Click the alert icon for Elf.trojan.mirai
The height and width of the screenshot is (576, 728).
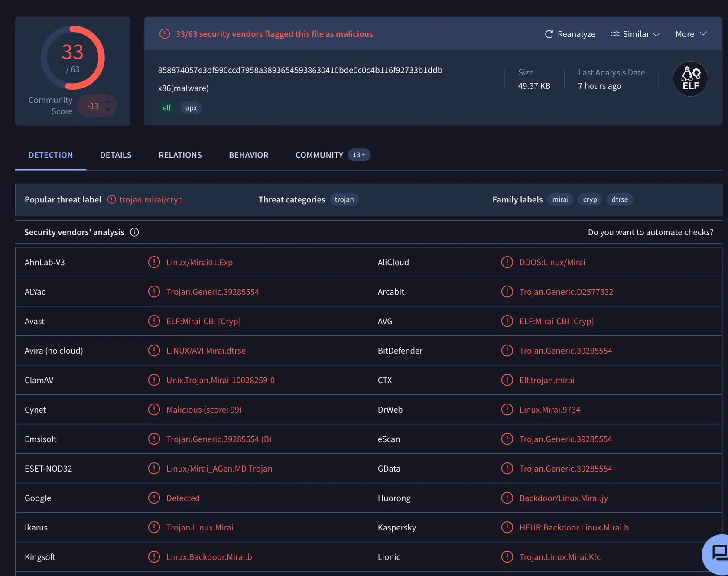[x=507, y=380]
